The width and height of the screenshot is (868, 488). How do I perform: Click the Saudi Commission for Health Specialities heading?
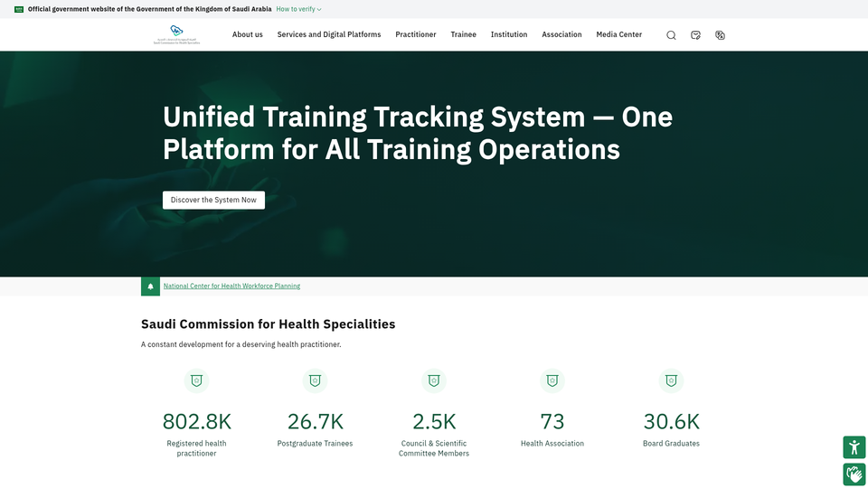pyautogui.click(x=268, y=324)
